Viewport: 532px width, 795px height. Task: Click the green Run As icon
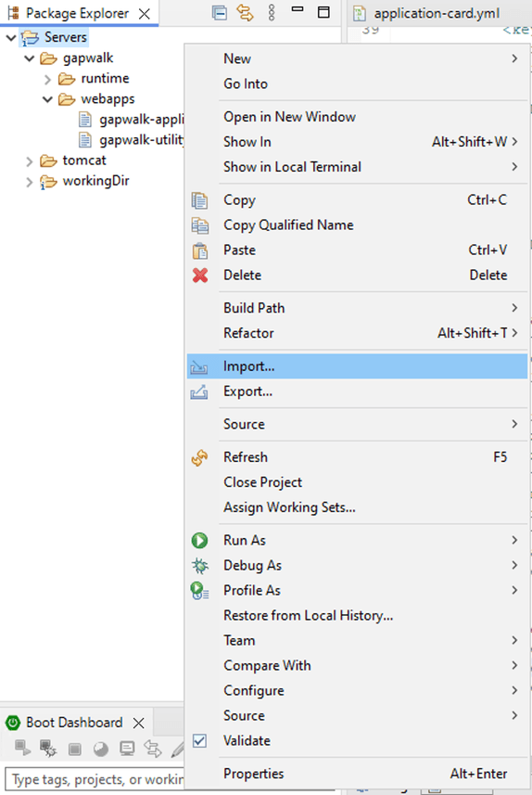tap(199, 541)
